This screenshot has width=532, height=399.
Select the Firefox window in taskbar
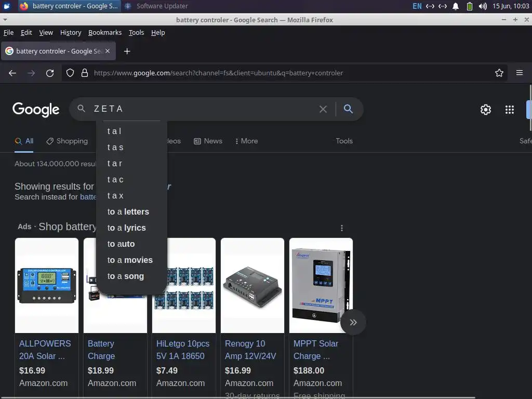[69, 6]
